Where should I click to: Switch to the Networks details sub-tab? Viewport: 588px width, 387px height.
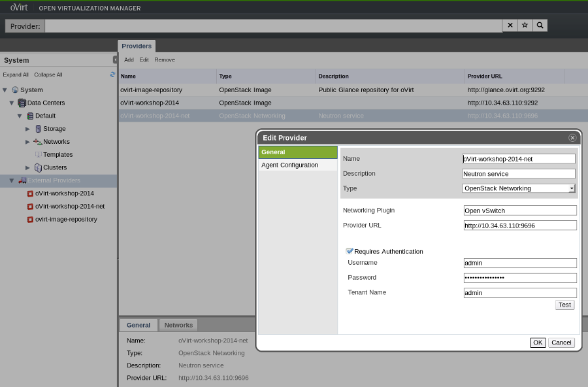[178, 325]
